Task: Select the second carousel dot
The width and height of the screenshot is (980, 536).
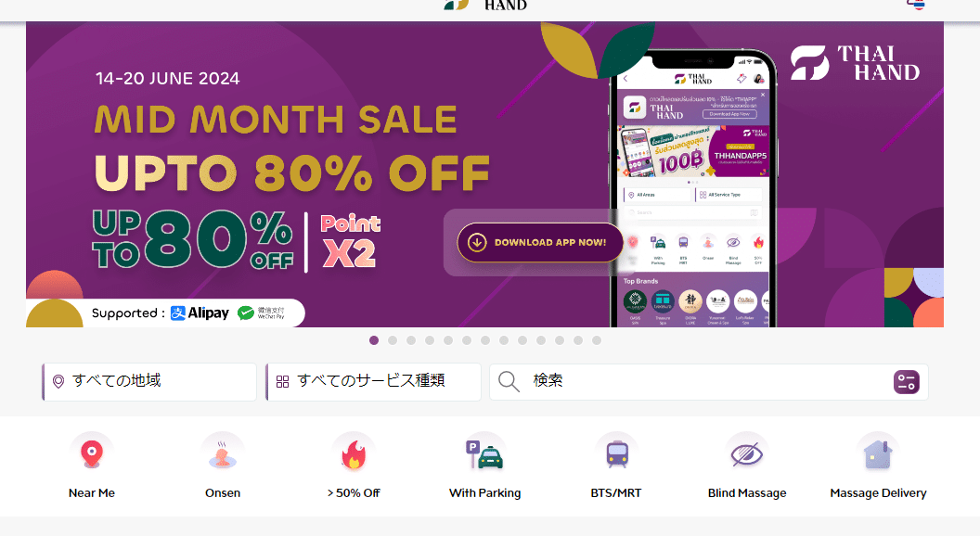Action: pyautogui.click(x=393, y=340)
